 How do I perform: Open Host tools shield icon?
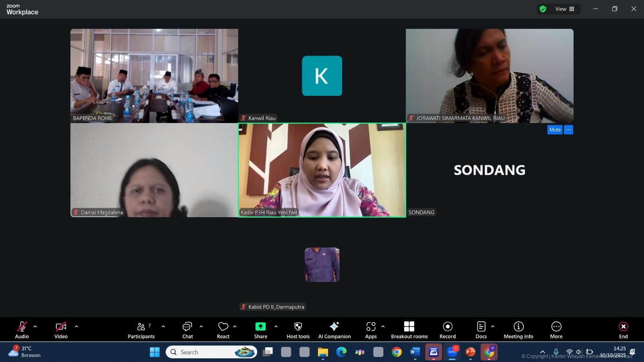click(x=298, y=327)
